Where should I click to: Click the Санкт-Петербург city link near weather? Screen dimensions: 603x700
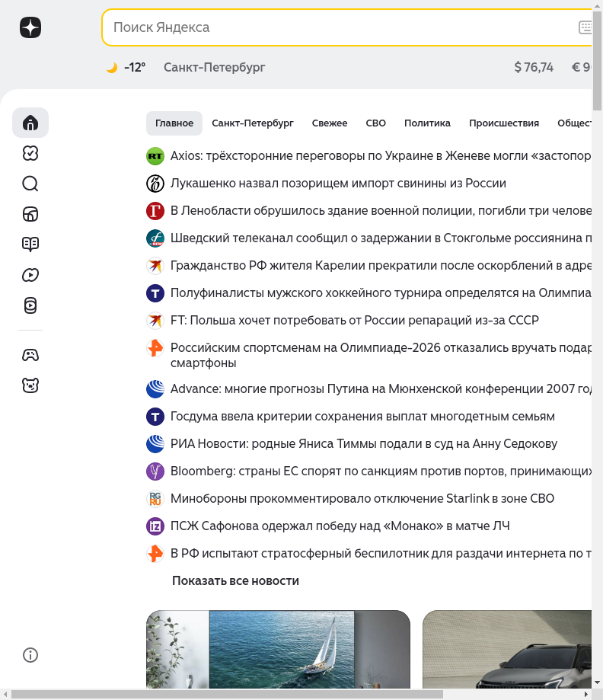214,68
